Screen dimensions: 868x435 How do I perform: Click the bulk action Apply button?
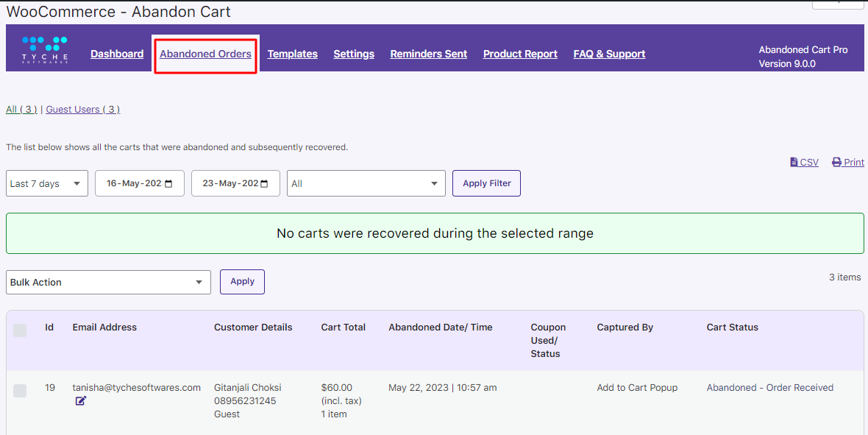(x=243, y=281)
